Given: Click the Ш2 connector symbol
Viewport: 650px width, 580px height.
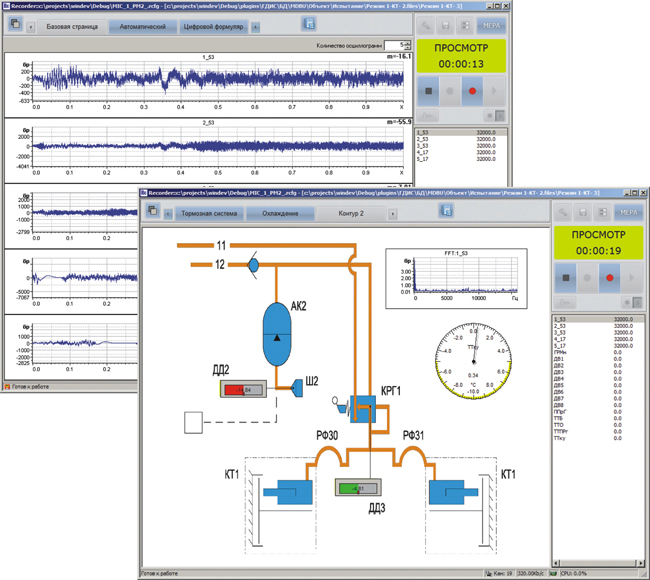Looking at the screenshot, I should pos(297,388).
